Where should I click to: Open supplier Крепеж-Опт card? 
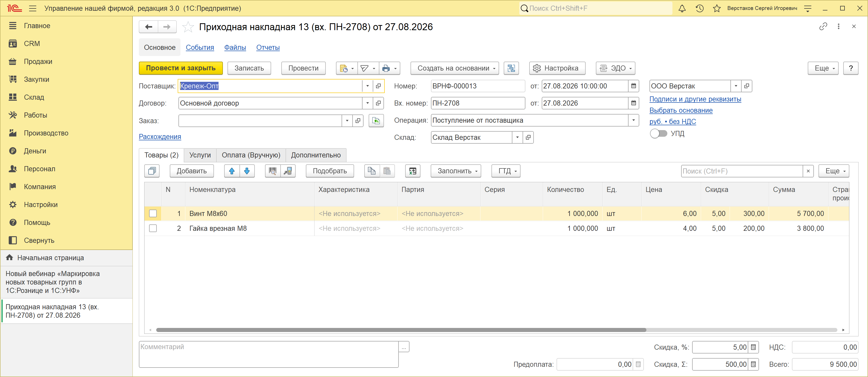point(378,86)
